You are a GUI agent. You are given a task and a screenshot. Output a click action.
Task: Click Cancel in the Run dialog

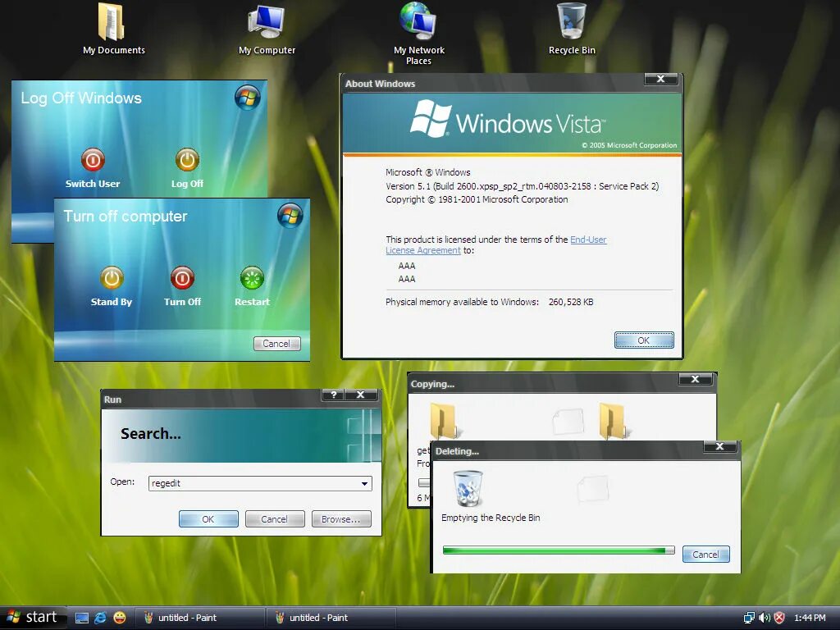click(274, 519)
